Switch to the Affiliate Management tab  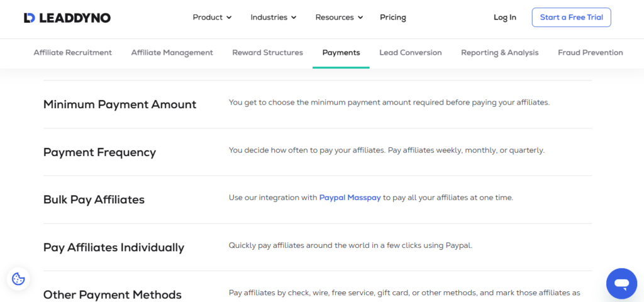[x=172, y=53]
